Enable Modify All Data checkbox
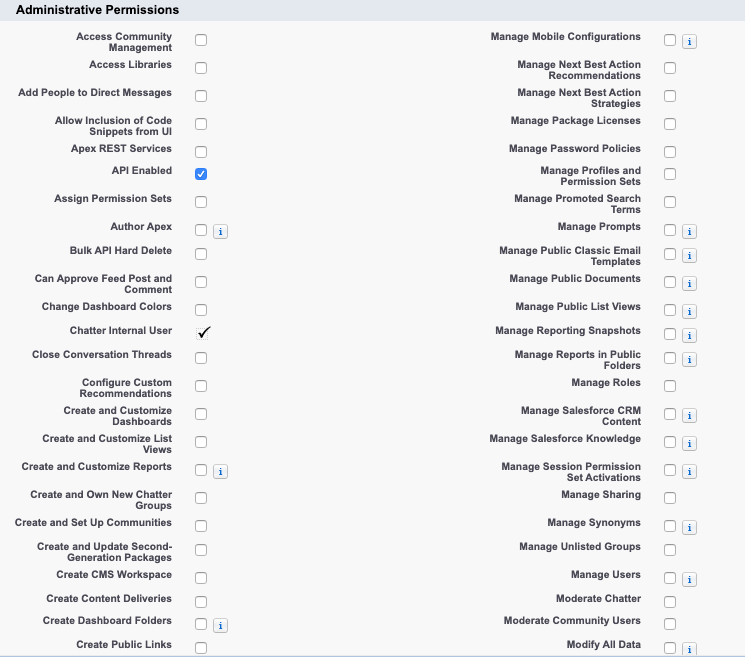 pos(670,648)
